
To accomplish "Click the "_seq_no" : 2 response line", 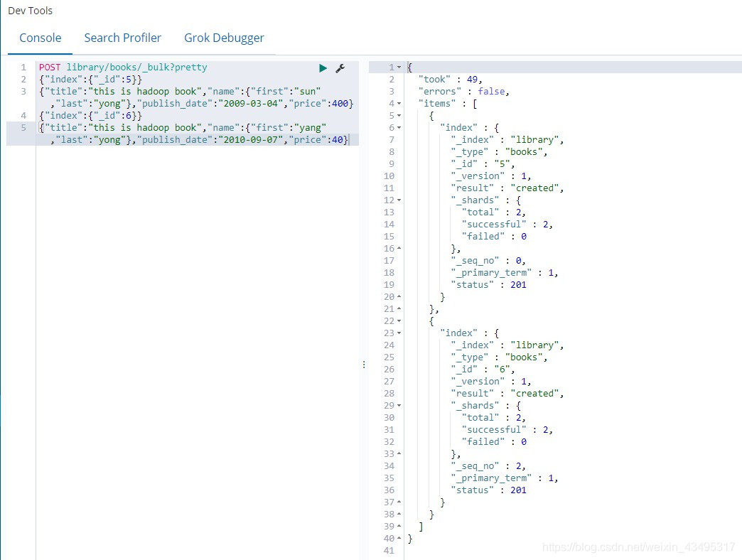I will click(x=488, y=466).
